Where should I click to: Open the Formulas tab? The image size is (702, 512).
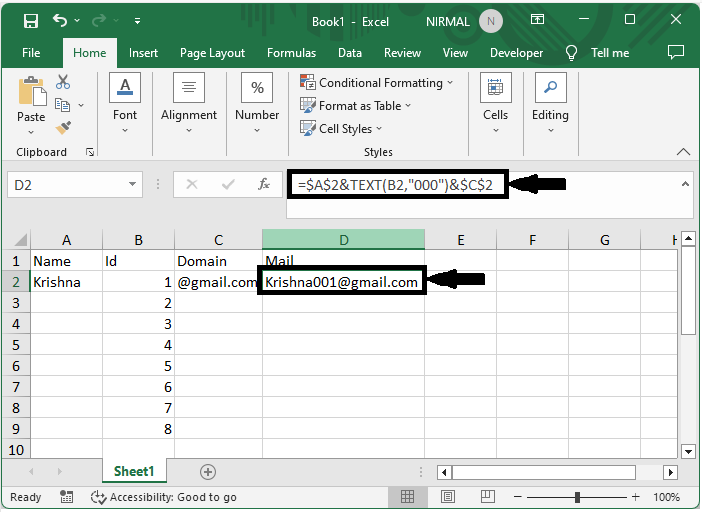click(291, 53)
